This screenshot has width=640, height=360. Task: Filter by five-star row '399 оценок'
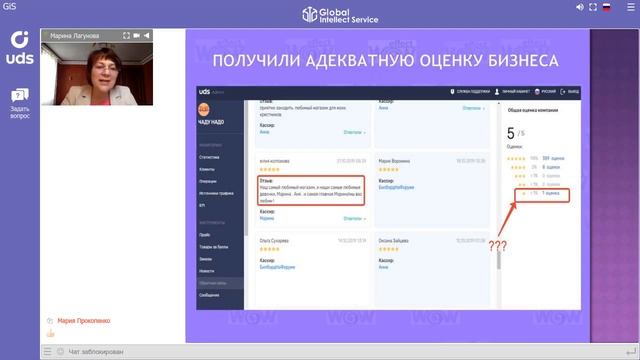click(x=536, y=158)
